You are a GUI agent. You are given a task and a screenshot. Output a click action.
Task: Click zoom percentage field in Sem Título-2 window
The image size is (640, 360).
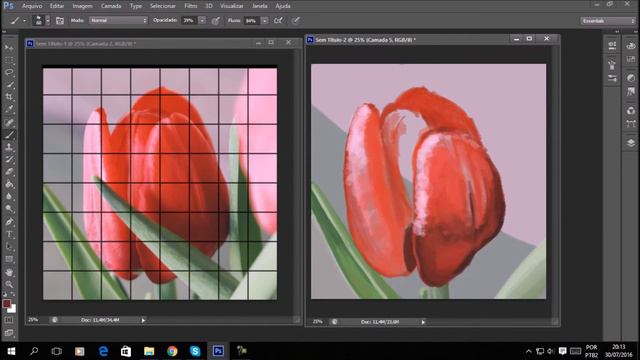[x=318, y=322]
